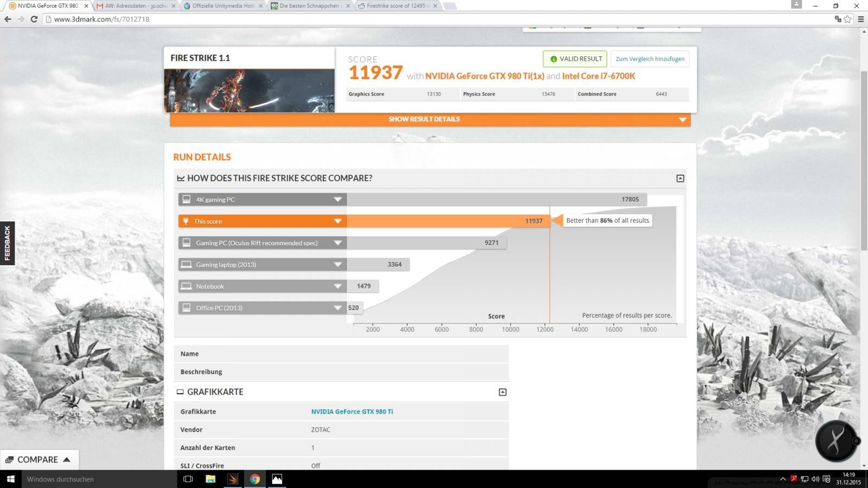Click the VALID RESULT button
The image size is (868, 488).
click(575, 59)
